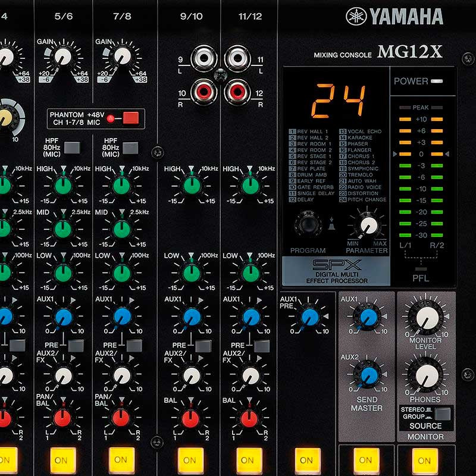This screenshot has width=476, height=476.
Task: Click the blue AUX1 knob on channel 7/8
Action: tap(122, 317)
